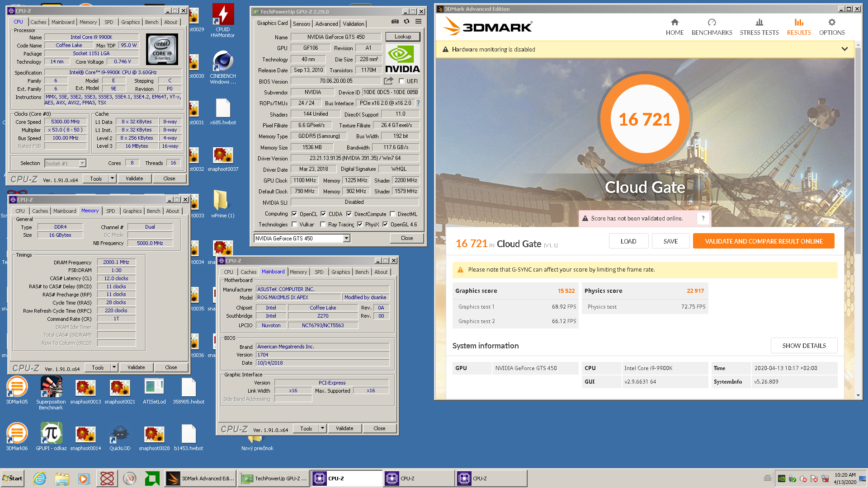The width and height of the screenshot is (868, 488).
Task: Toggle the DirectCompute checkbox
Action: (349, 214)
